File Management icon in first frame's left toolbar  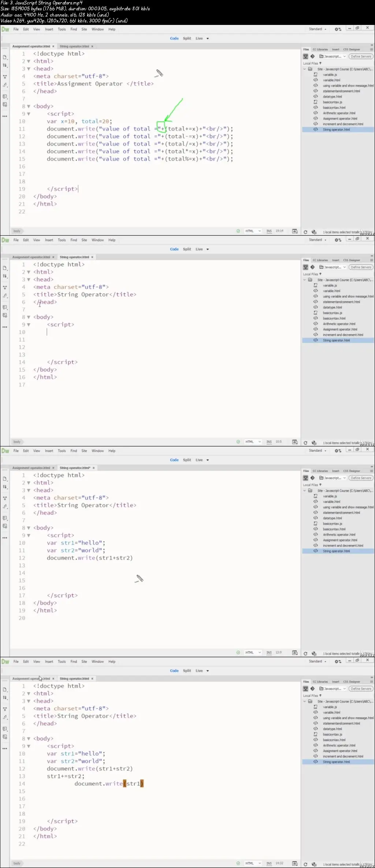point(5,65)
